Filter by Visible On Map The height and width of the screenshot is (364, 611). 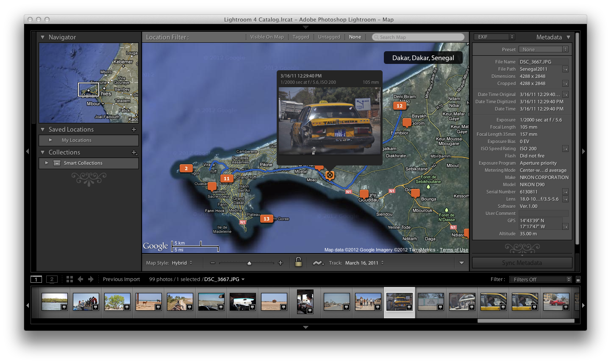click(267, 37)
